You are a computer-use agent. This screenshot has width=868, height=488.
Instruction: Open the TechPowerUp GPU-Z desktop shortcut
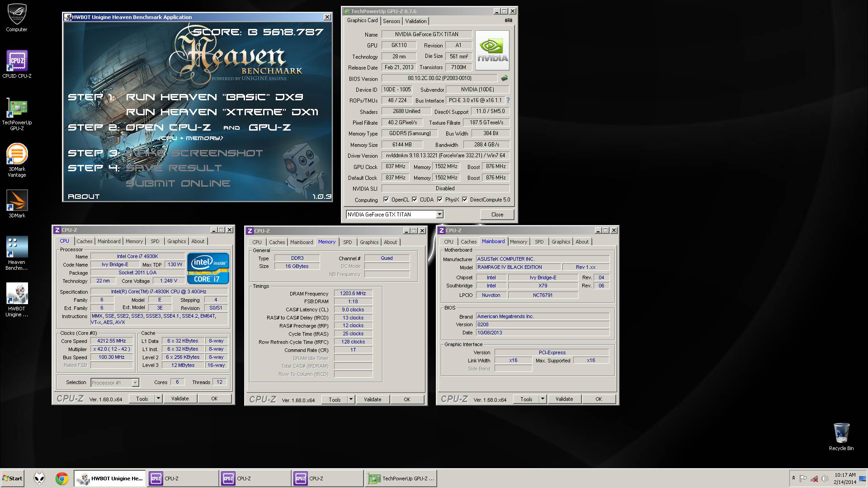coord(17,114)
